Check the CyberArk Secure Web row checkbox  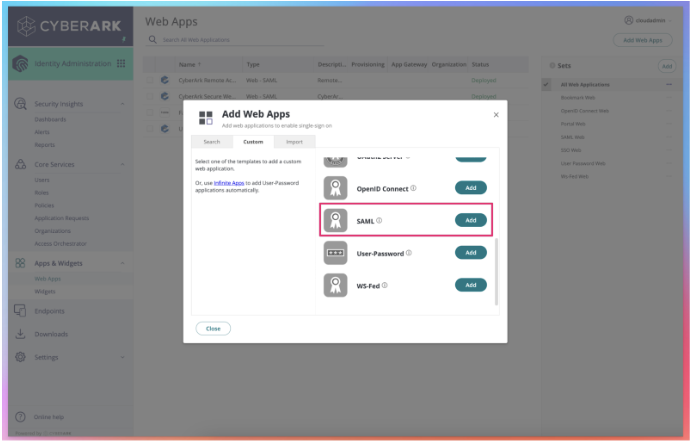pyautogui.click(x=150, y=96)
